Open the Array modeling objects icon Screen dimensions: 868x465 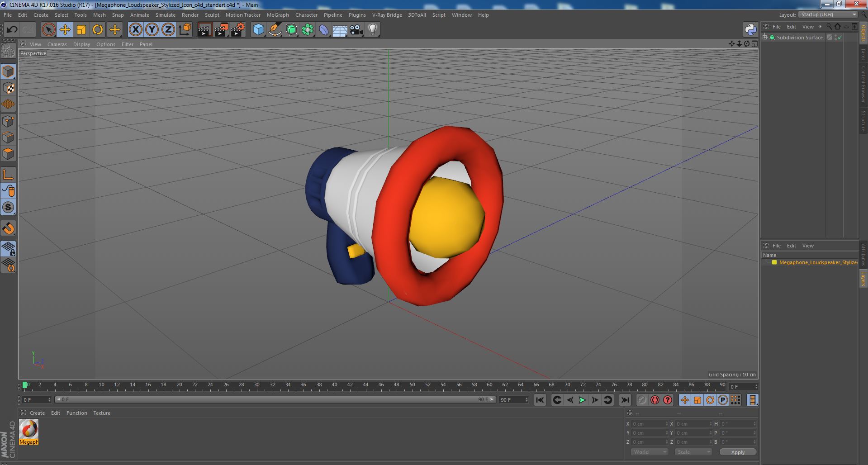tap(308, 30)
